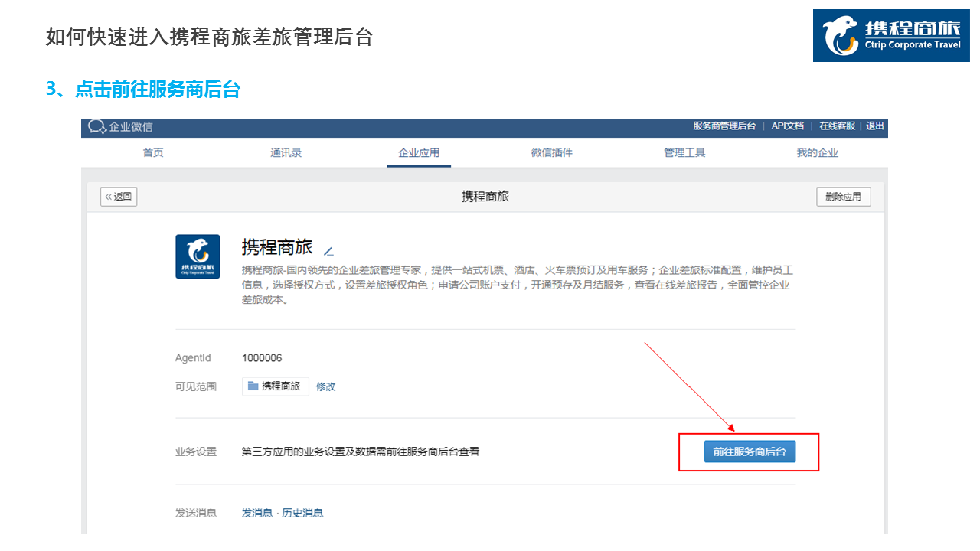The height and width of the screenshot is (551, 980).
Task: Click the 返回 back button
Action: pos(119,197)
